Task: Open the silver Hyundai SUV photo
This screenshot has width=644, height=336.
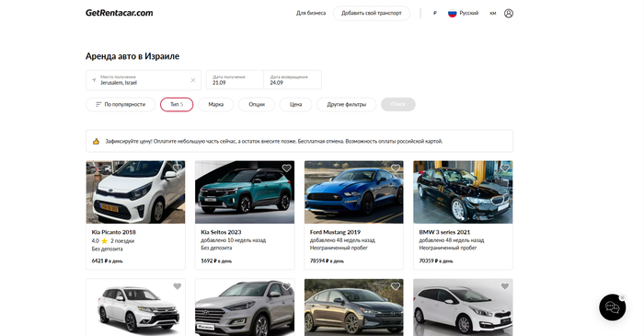Action: pyautogui.click(x=245, y=308)
